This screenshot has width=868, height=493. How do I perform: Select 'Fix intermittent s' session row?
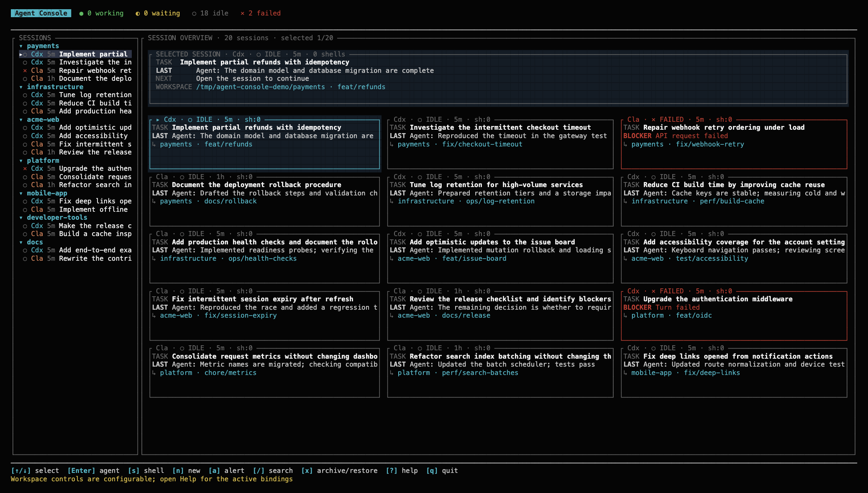coord(75,144)
